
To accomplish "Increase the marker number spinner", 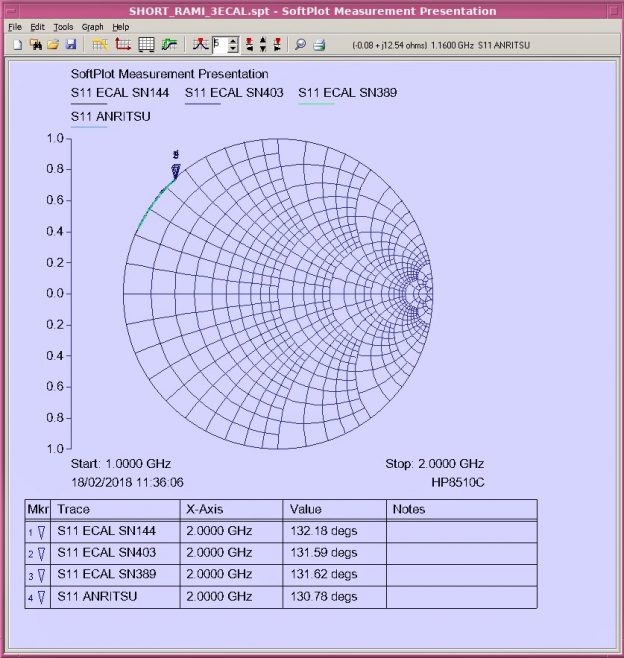I will (233, 41).
